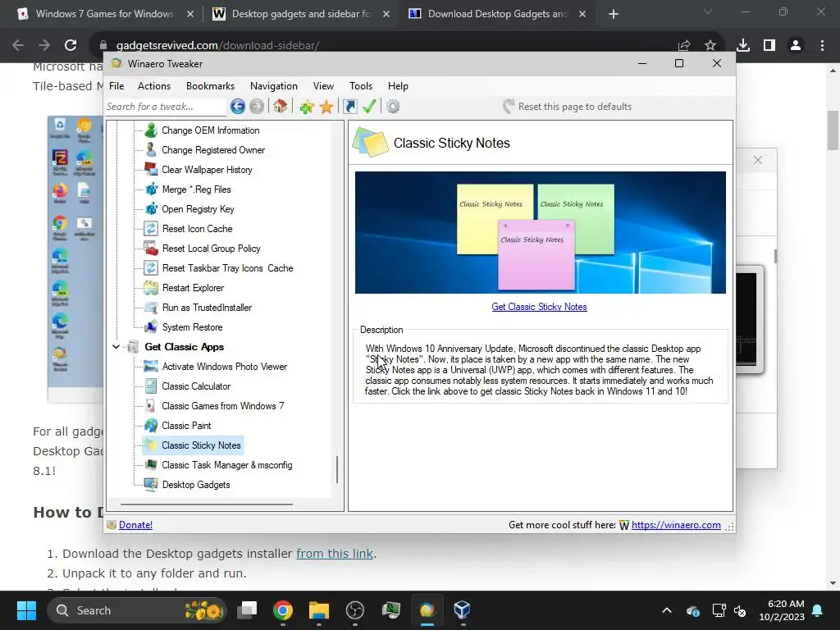Viewport: 840px width, 630px height.
Task: Click the Clear Wallpaper History icon
Action: pos(151,170)
